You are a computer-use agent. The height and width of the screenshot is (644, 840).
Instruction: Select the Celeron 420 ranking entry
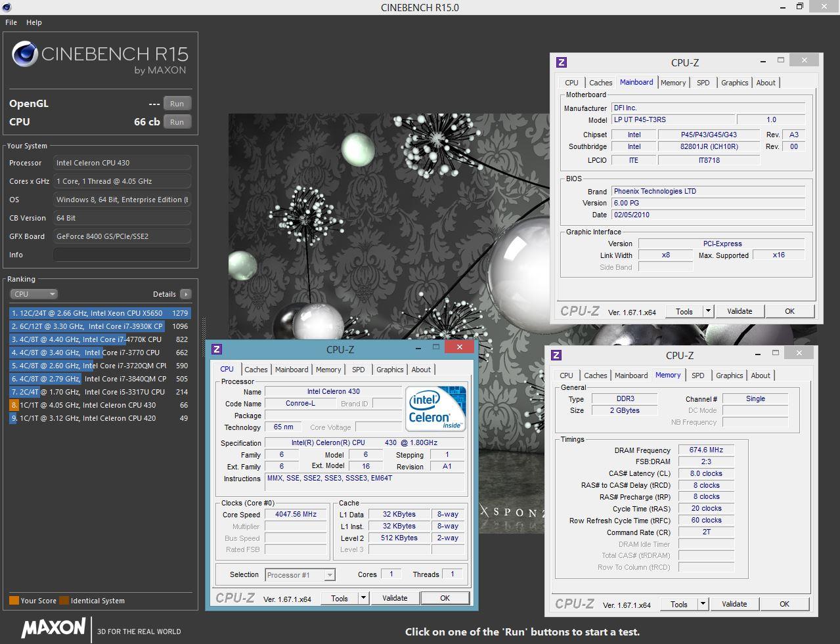(100, 418)
